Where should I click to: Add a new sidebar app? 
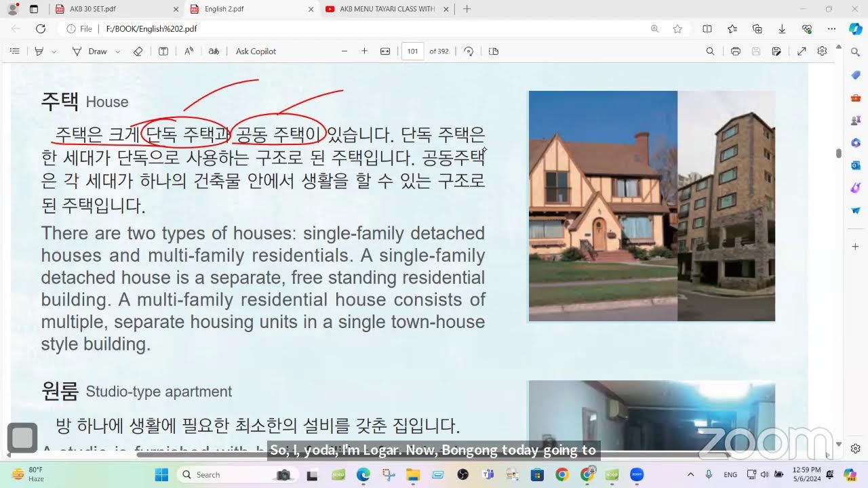tap(856, 247)
